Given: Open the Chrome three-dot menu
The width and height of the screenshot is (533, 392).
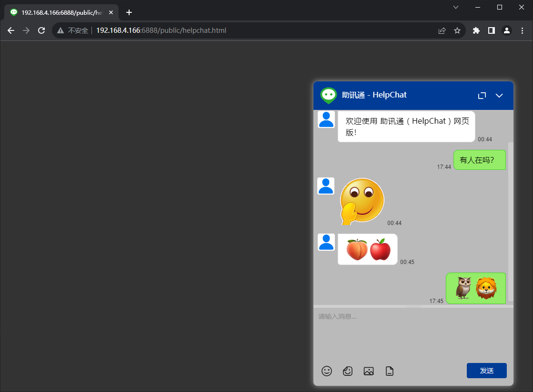Looking at the screenshot, I should point(523,30).
